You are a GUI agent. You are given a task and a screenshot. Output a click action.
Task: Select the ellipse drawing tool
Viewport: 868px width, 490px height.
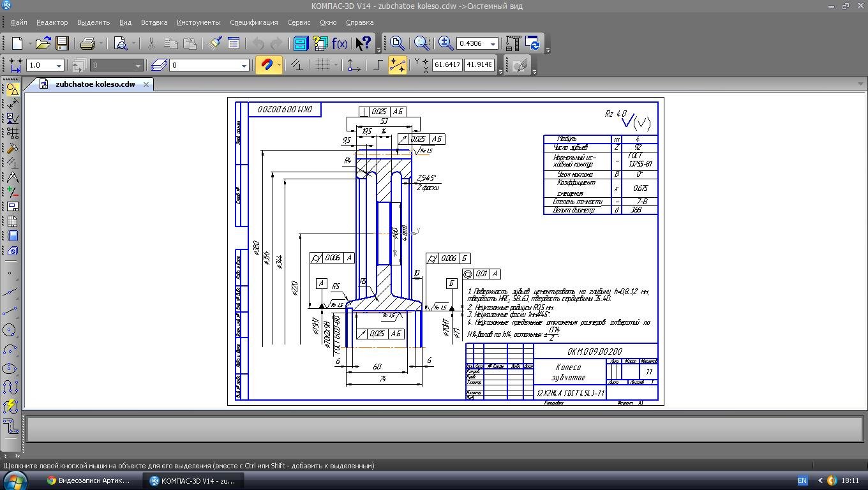point(10,369)
